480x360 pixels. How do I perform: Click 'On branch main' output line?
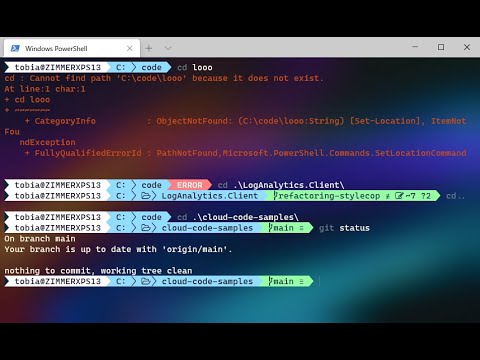(x=40, y=239)
